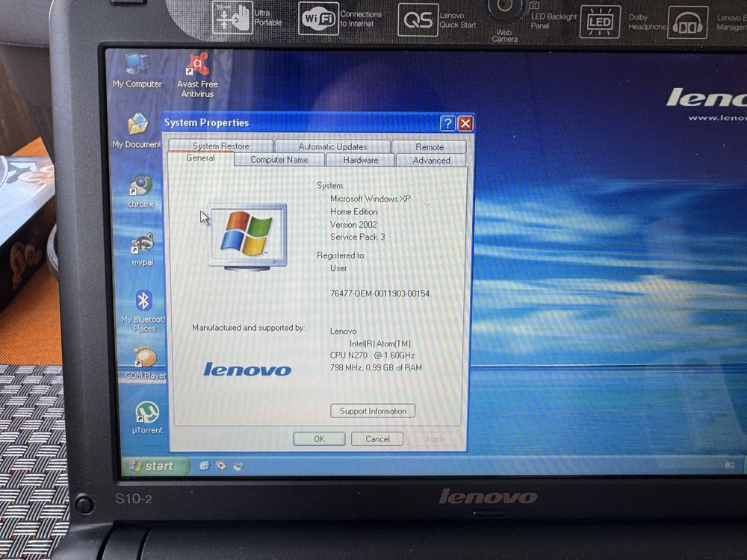Click the registered name "User"
This screenshot has height=560, width=747.
click(338, 268)
